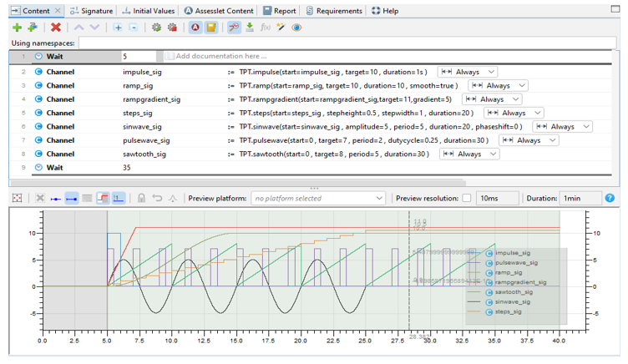
Task: Click the horizontal scrollbar below step list
Action: click(x=237, y=183)
